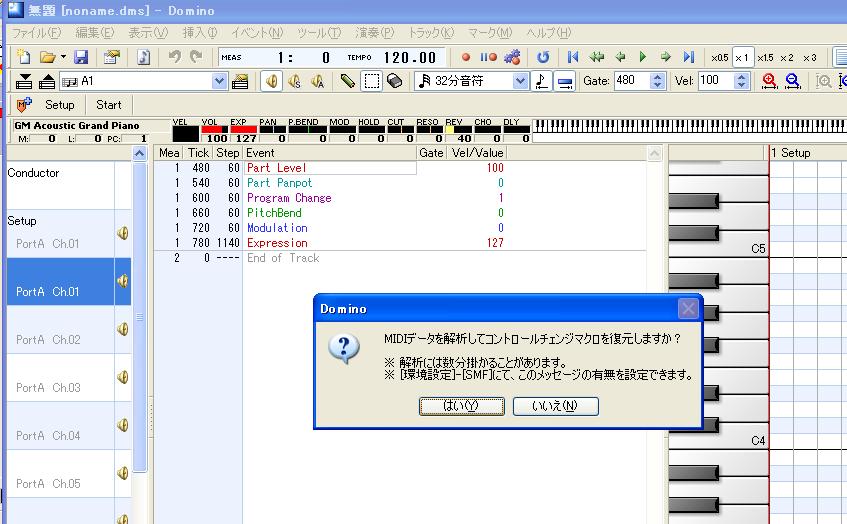The width and height of the screenshot is (847, 524).
Task: Click はい(Y) in the Domino dialog
Action: click(462, 406)
